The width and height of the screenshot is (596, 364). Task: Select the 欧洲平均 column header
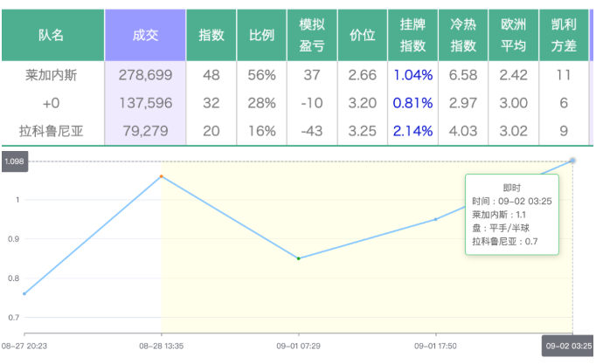(513, 35)
